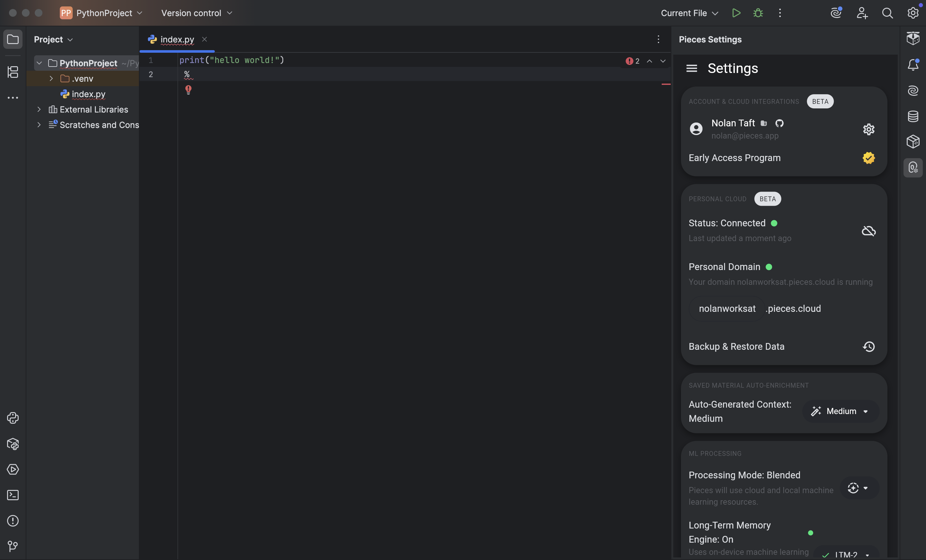
Task: Open the PythonProject project menu
Action: coord(101,13)
